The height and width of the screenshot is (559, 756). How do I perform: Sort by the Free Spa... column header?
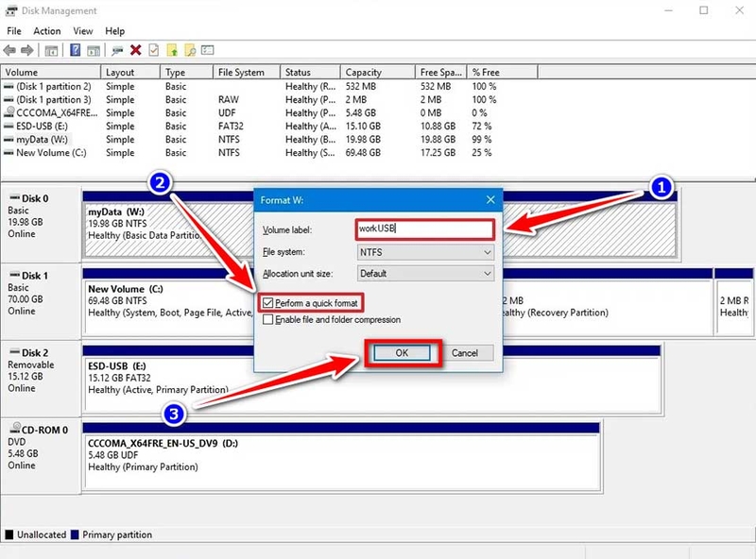[x=440, y=73]
